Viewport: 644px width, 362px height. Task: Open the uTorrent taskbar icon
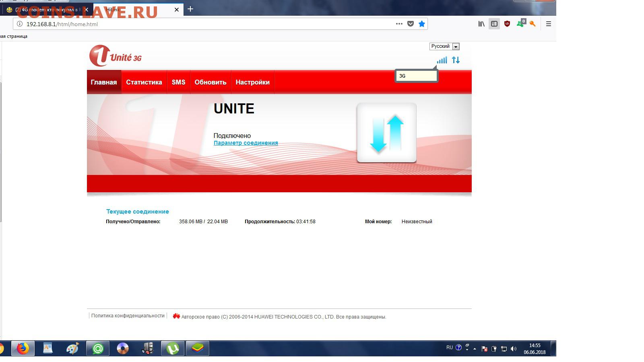click(173, 348)
